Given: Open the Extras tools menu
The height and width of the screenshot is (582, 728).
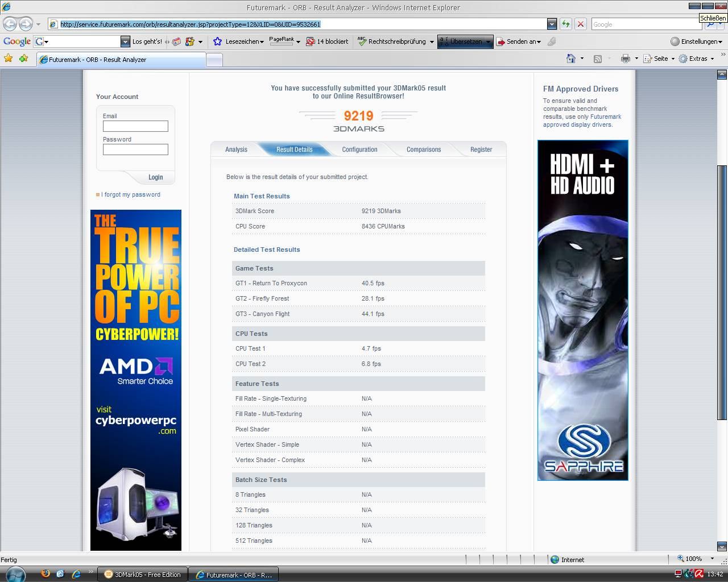Looking at the screenshot, I should (x=697, y=59).
